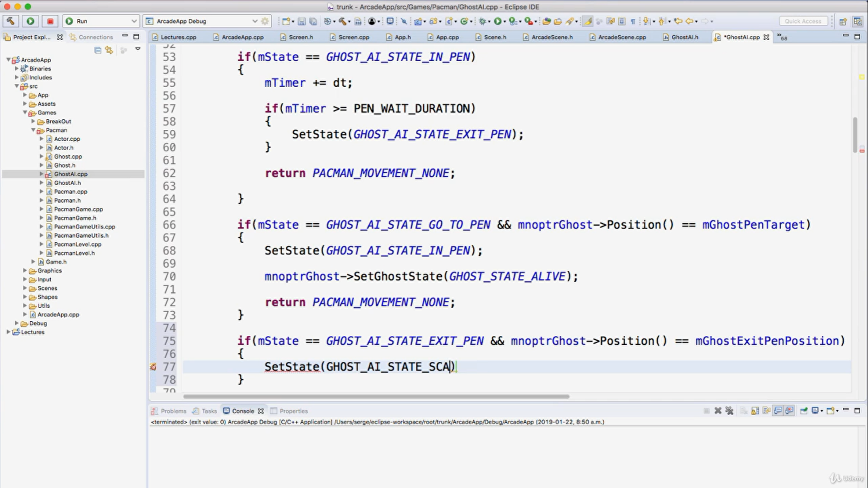Click Remove All Terminated Launches icon
868x488 pixels.
click(729, 411)
